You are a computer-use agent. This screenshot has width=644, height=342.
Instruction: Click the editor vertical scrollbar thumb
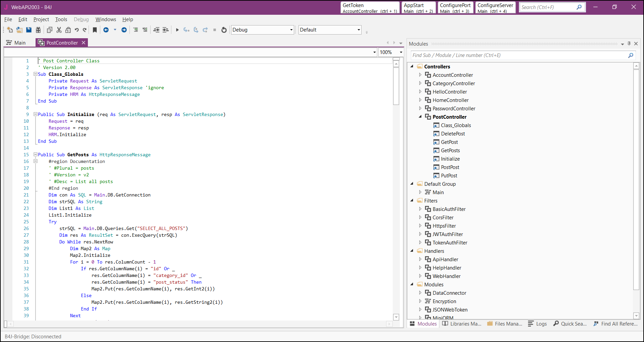pos(396,86)
